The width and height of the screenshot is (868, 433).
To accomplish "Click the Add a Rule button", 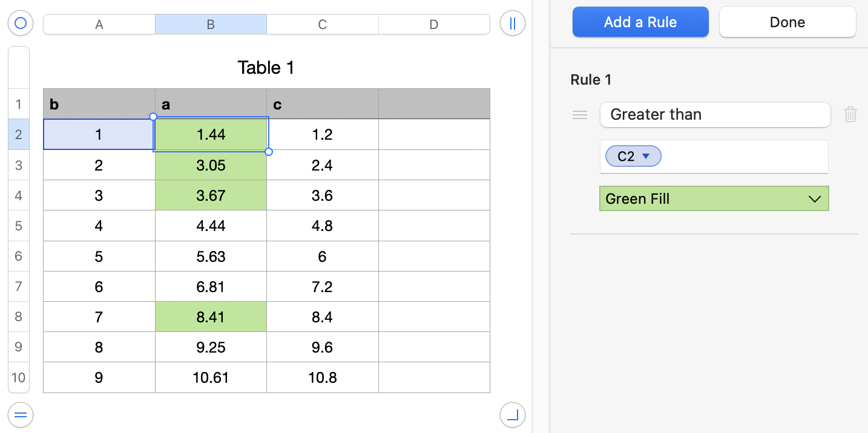I will pyautogui.click(x=640, y=22).
